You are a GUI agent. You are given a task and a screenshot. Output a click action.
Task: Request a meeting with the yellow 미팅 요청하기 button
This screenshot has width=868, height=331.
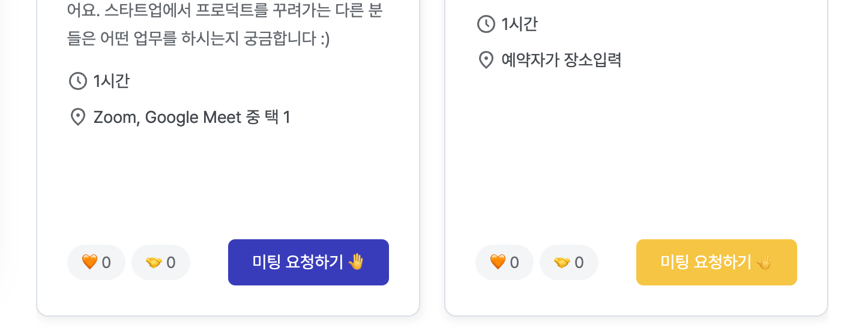tap(717, 262)
